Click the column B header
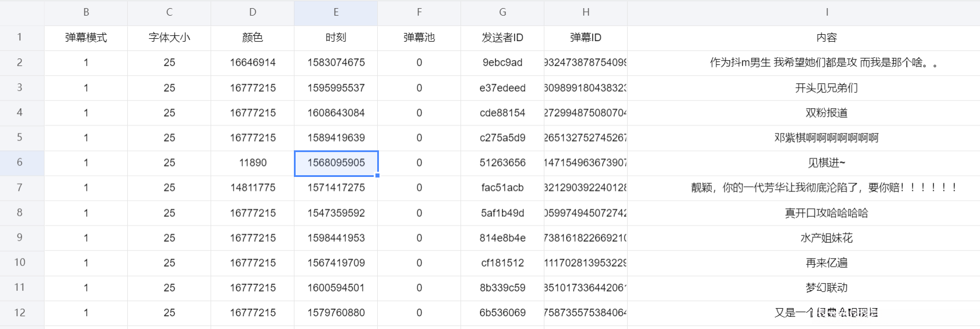The width and height of the screenshot is (980, 329). 86,12
